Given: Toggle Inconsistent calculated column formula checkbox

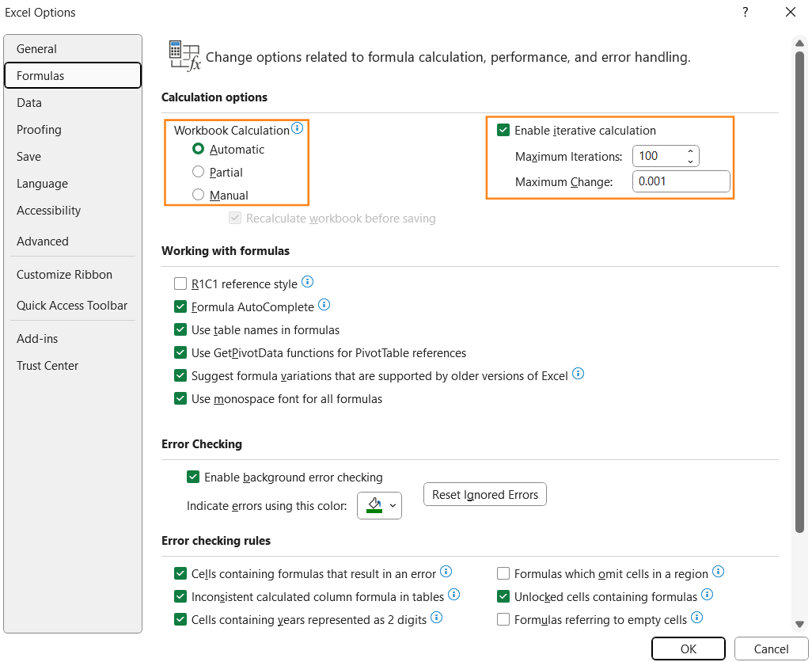Looking at the screenshot, I should [x=180, y=596].
